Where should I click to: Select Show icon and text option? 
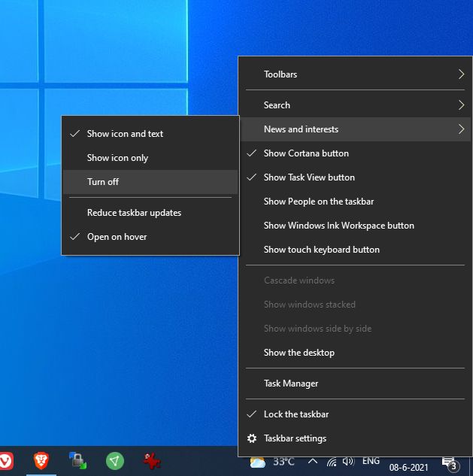[150, 134]
